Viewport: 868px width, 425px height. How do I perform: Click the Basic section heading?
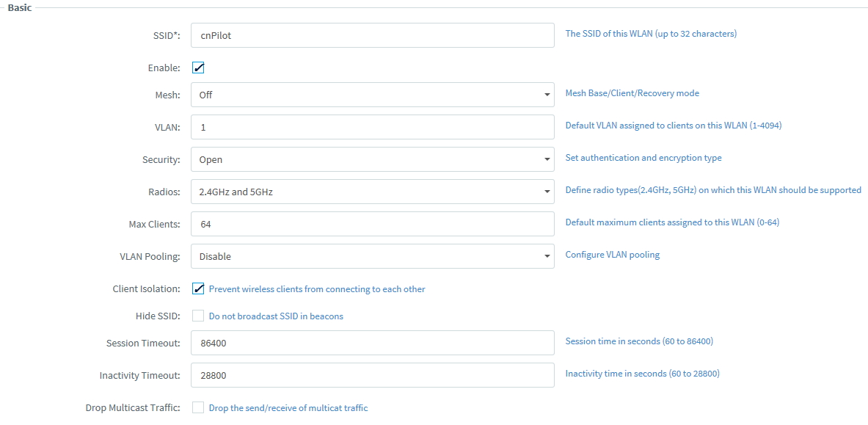pyautogui.click(x=19, y=7)
